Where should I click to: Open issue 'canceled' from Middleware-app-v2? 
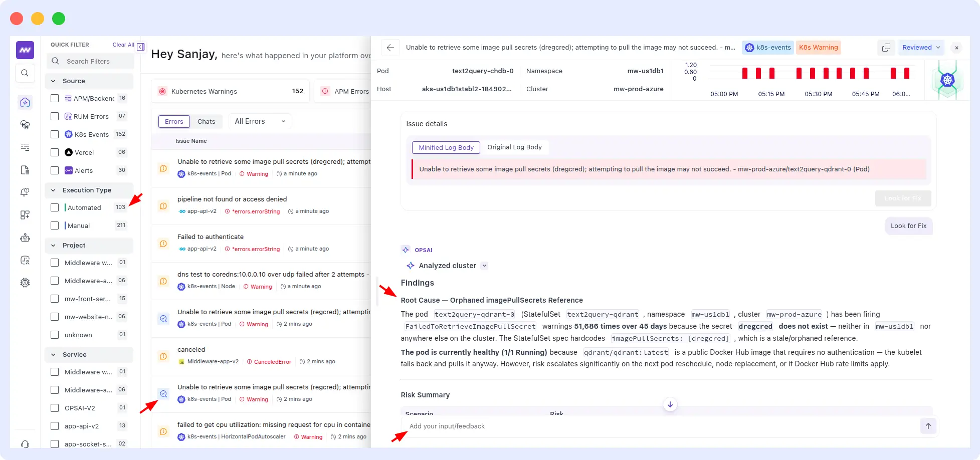click(x=191, y=349)
